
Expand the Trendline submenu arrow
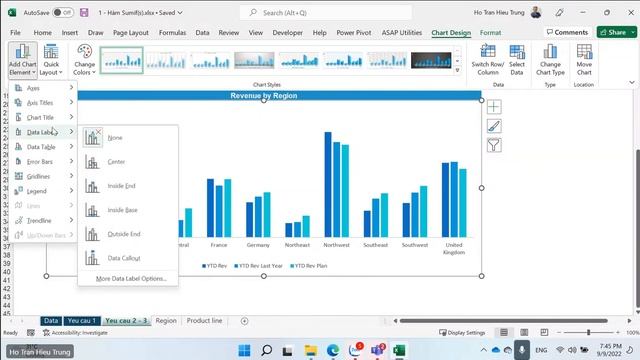click(71, 220)
